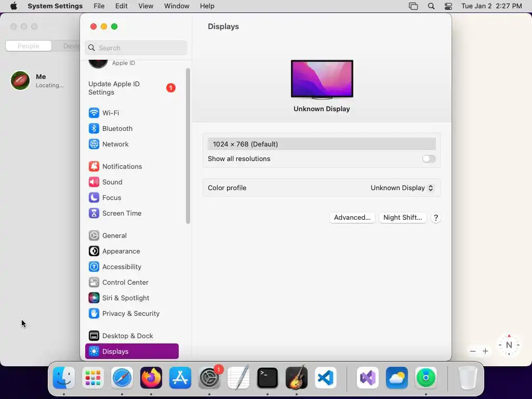Open the View menu
This screenshot has width=532, height=399.
[146, 6]
